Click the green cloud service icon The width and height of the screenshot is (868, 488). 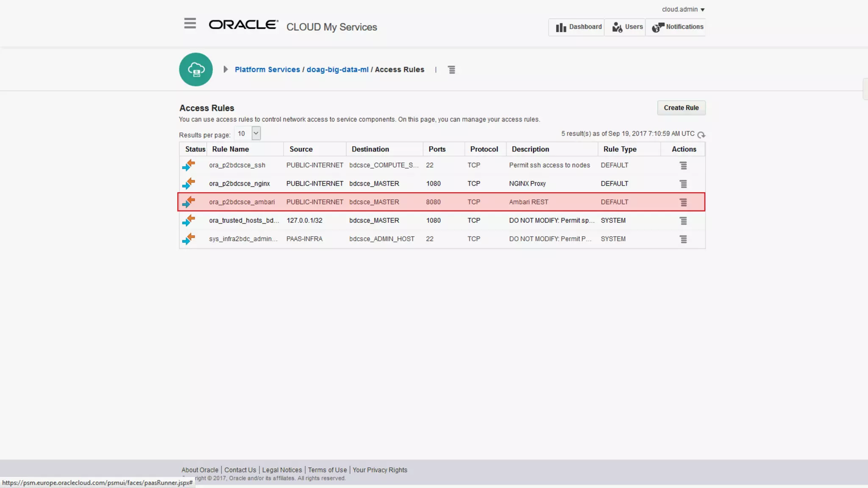[196, 69]
